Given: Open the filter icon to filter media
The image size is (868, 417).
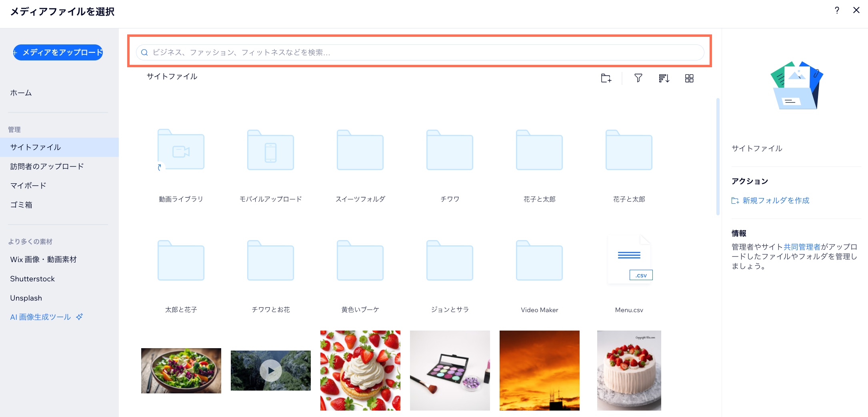Looking at the screenshot, I should tap(638, 78).
